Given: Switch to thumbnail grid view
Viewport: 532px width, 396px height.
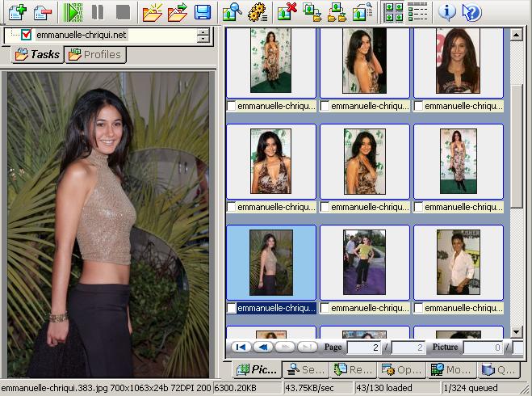Looking at the screenshot, I should click(394, 13).
